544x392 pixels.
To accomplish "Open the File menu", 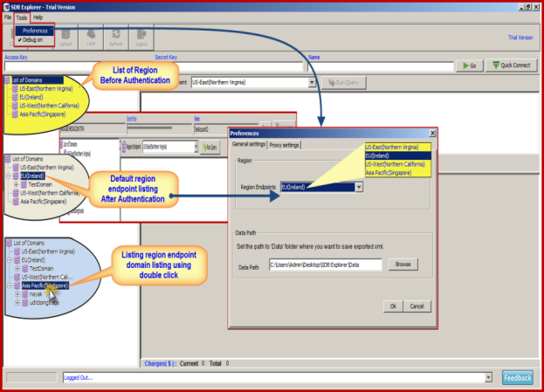I will tap(8, 17).
